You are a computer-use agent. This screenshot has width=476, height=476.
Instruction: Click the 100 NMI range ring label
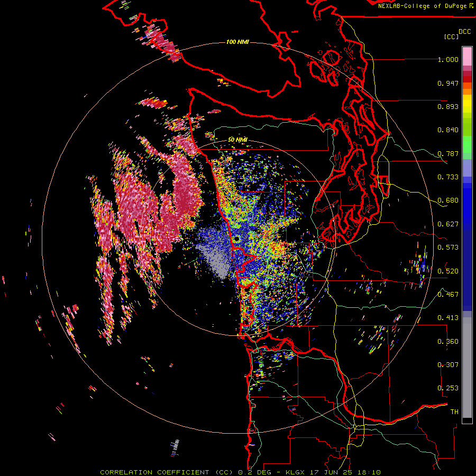[237, 42]
